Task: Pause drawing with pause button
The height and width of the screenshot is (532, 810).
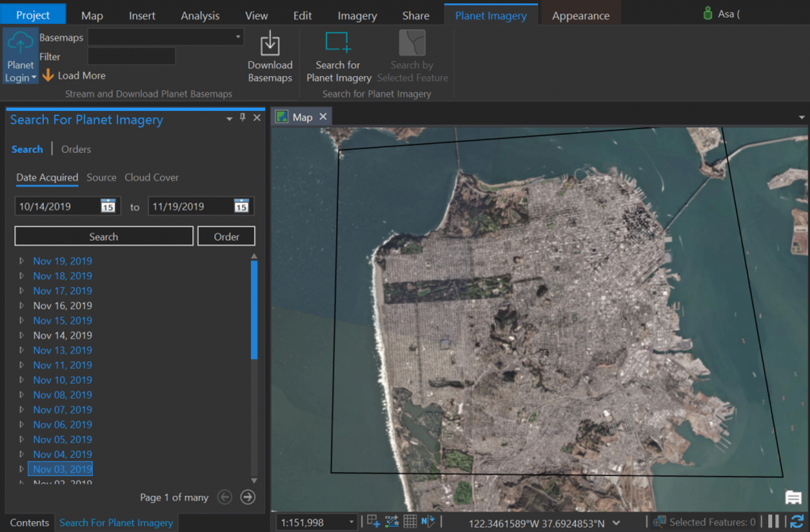Action: coord(773,522)
